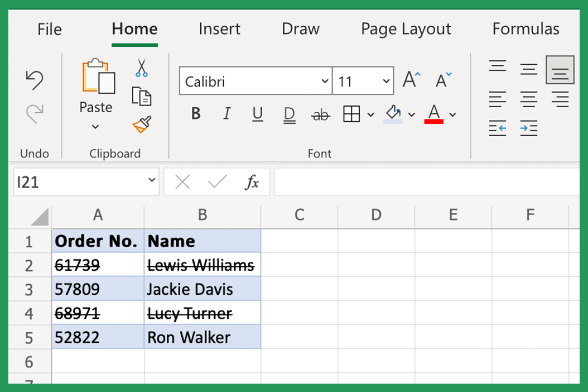Open the Formulas ribbon tab
The width and height of the screenshot is (588, 392).
(x=525, y=29)
